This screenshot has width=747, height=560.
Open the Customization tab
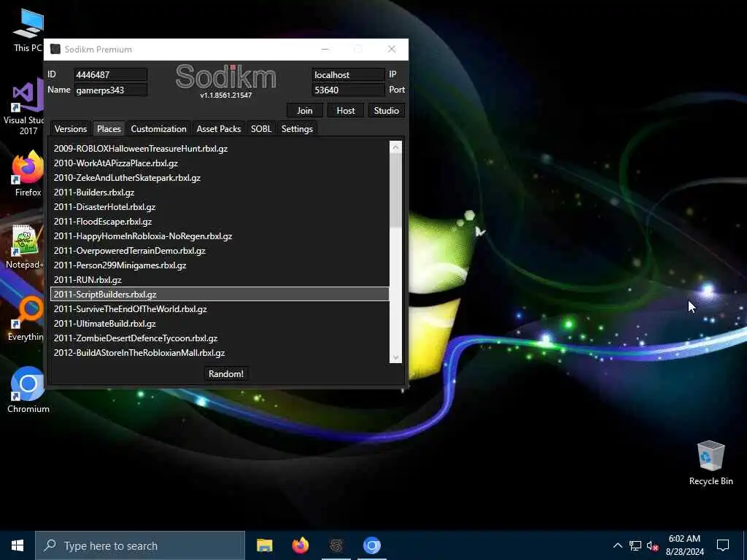158,129
